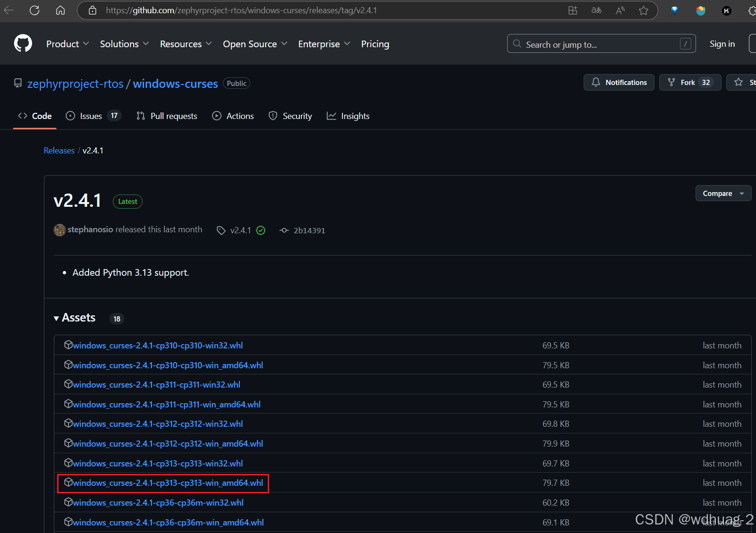756x533 pixels.
Task: Go to Releases breadcrumb link
Action: tap(59, 151)
